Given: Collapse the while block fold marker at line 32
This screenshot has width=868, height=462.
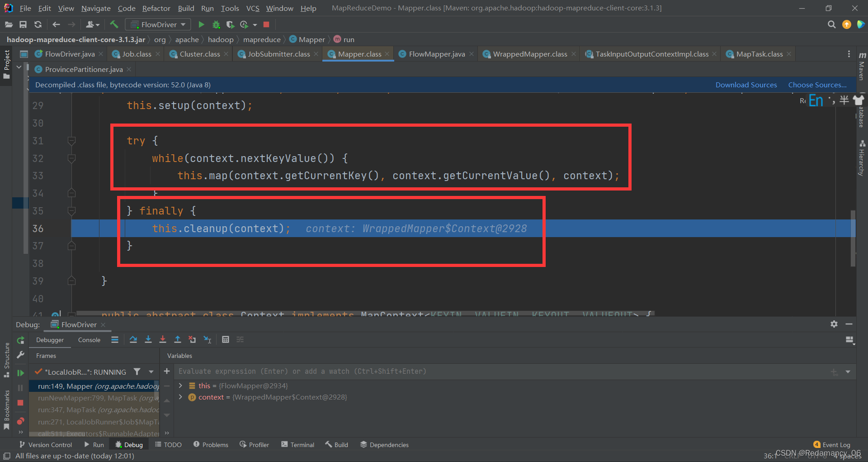Looking at the screenshot, I should 71,158.
